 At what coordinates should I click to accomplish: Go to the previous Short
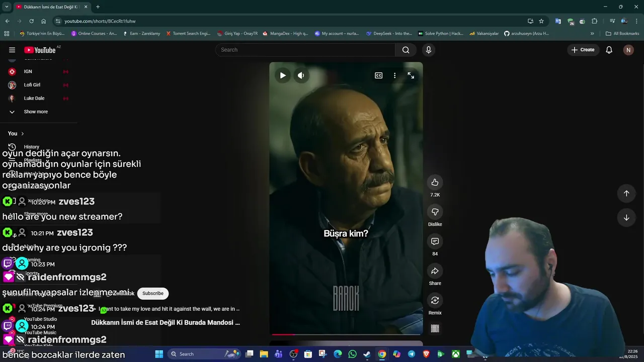[x=626, y=194]
